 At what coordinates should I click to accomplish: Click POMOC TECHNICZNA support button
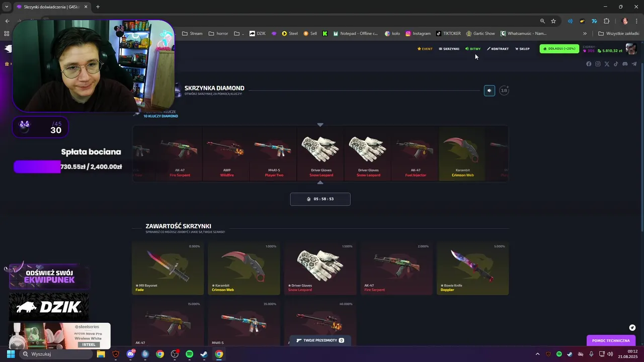[611, 340]
